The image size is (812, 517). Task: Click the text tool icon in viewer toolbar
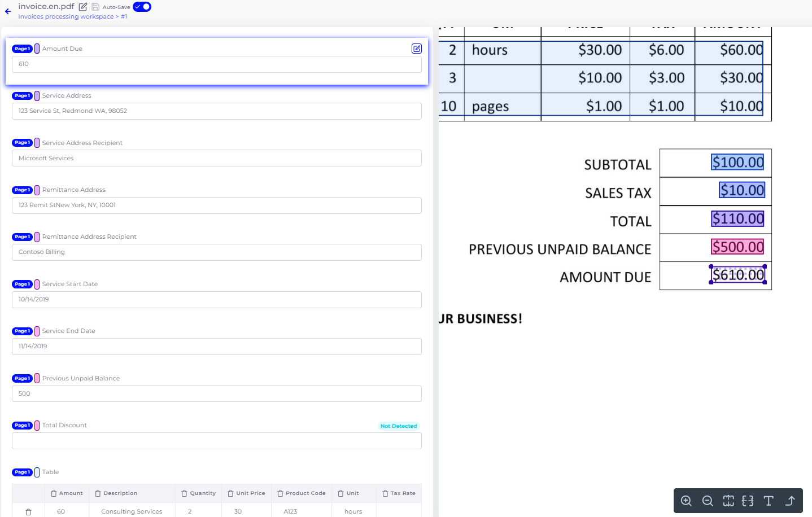pos(769,501)
